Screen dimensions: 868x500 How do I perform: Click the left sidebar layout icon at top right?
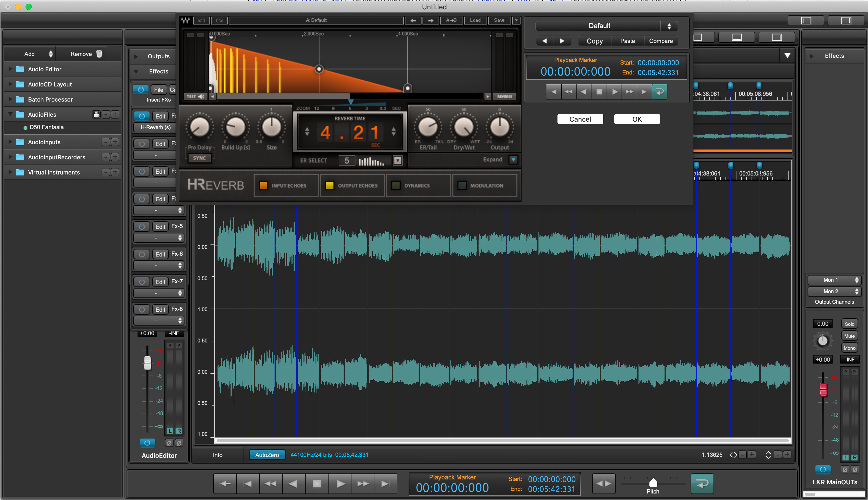(x=806, y=21)
